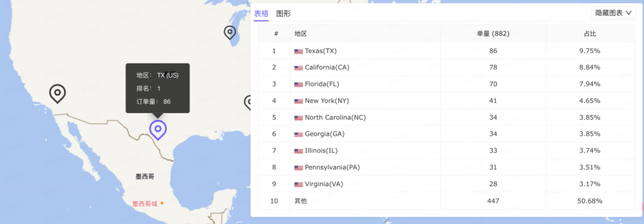Screen dimensions: 644x224
Task: Switch to the 表格 tab
Action: click(261, 14)
